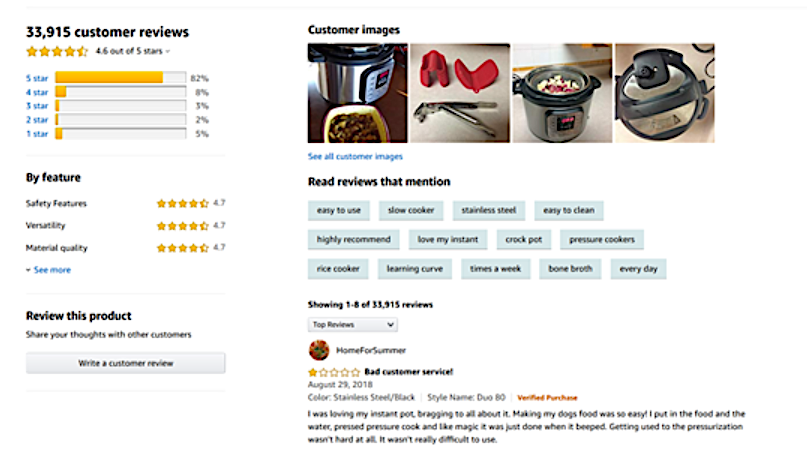Select the 'bone broth' review tag
The image size is (807, 470).
(x=570, y=269)
